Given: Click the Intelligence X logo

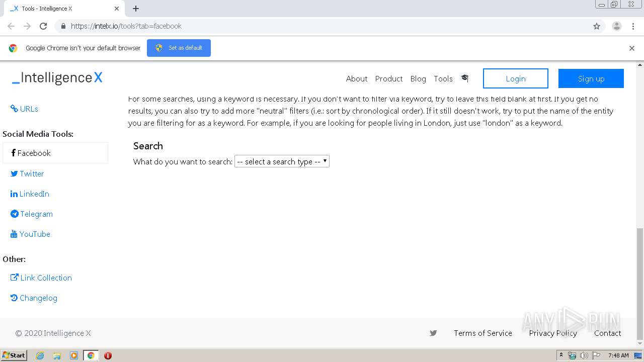Looking at the screenshot, I should 57,77.
